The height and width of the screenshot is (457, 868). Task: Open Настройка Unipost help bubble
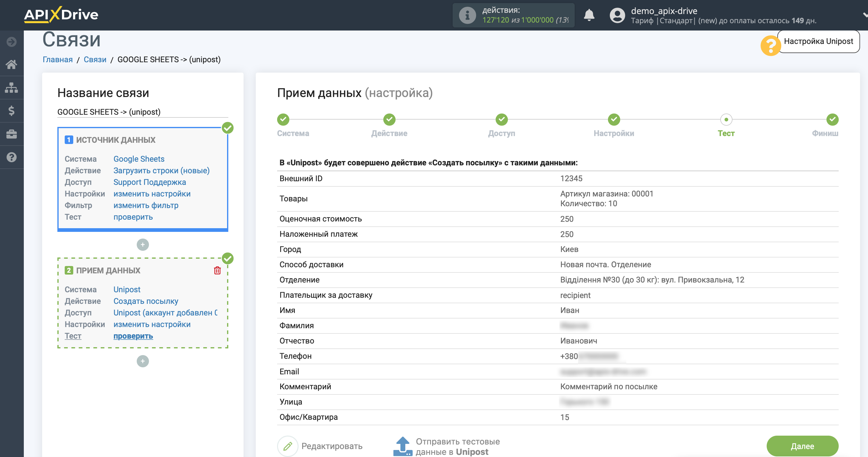[x=819, y=41]
